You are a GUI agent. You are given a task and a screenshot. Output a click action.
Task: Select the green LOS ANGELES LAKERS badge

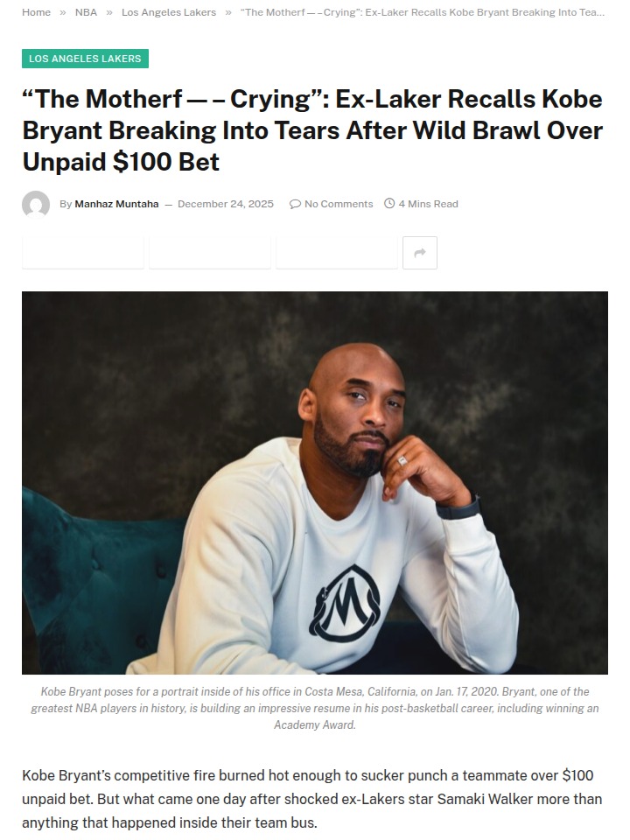pos(85,59)
